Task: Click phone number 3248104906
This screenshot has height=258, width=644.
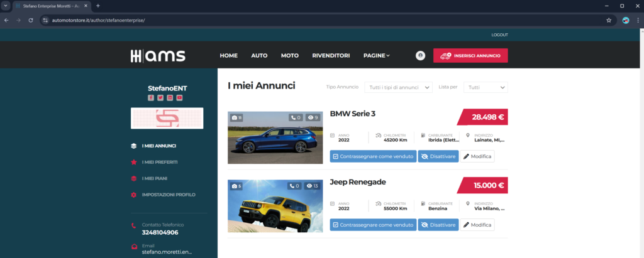Action: click(160, 232)
